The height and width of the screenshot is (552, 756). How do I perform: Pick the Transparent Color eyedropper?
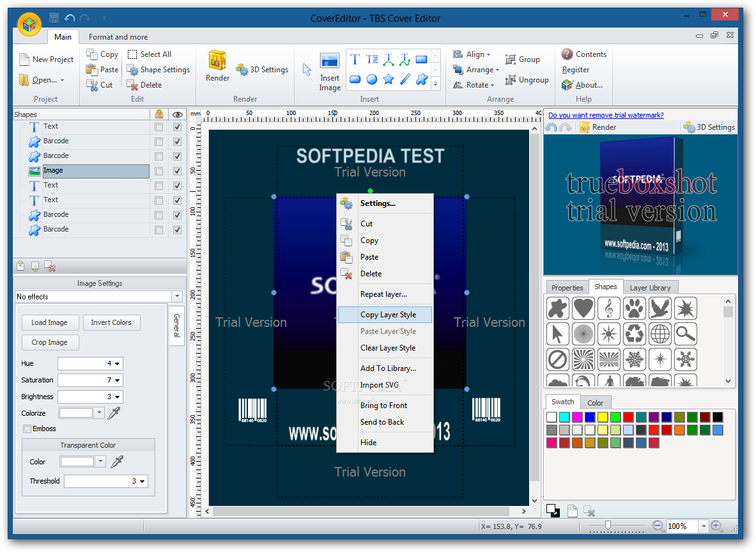[x=117, y=462]
